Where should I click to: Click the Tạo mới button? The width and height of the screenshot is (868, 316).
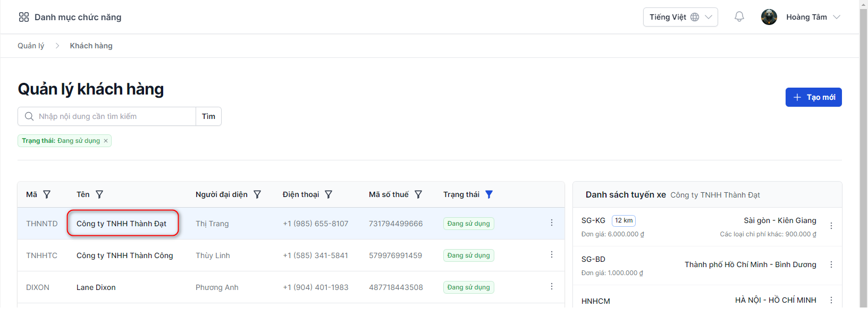point(813,97)
